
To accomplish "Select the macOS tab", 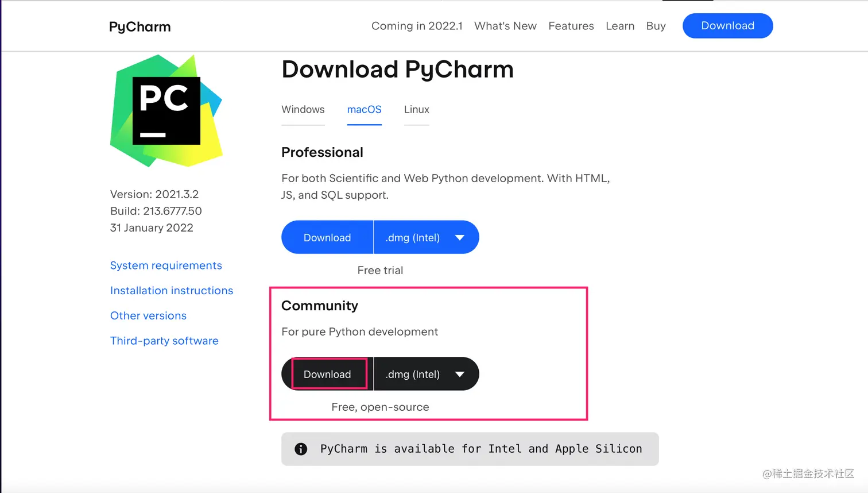I will click(x=365, y=110).
